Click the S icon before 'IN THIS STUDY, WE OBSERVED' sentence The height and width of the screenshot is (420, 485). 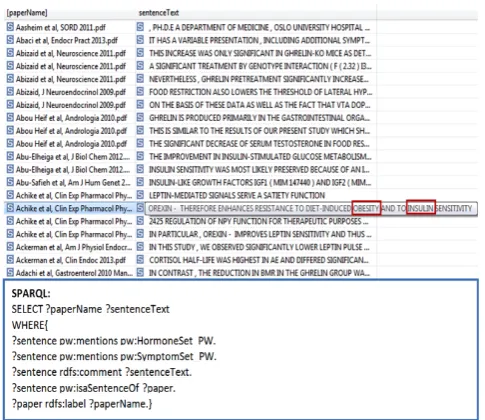(x=140, y=247)
